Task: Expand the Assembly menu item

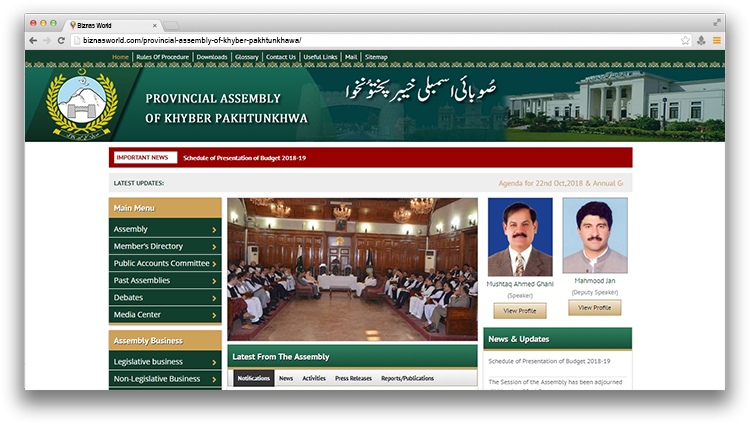Action: coord(165,229)
